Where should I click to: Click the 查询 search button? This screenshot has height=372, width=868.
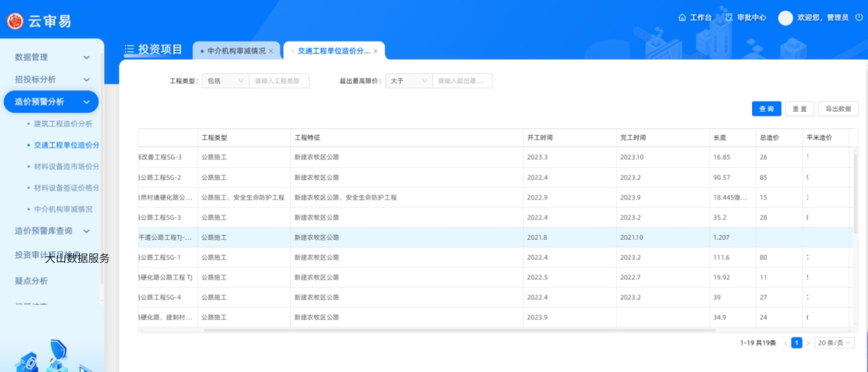(x=766, y=109)
